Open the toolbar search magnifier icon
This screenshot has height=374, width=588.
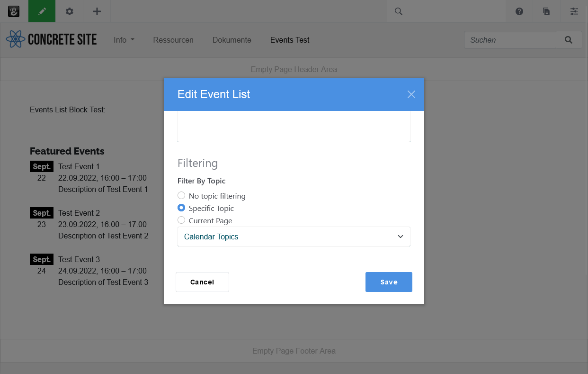click(398, 11)
